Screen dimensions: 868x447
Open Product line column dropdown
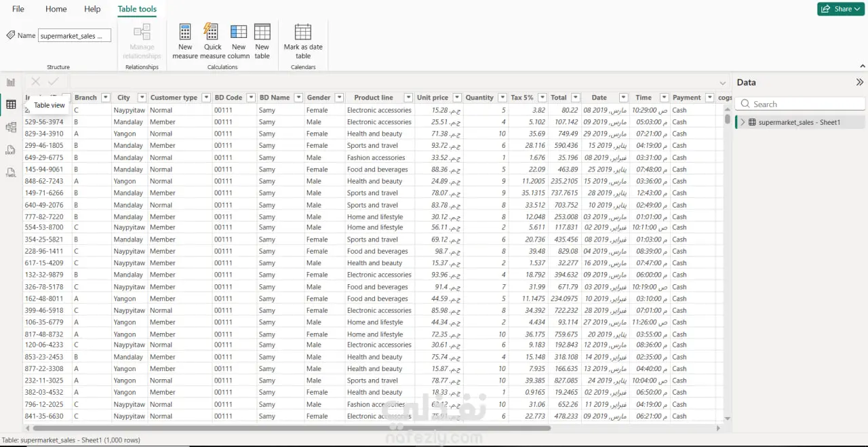pyautogui.click(x=408, y=98)
